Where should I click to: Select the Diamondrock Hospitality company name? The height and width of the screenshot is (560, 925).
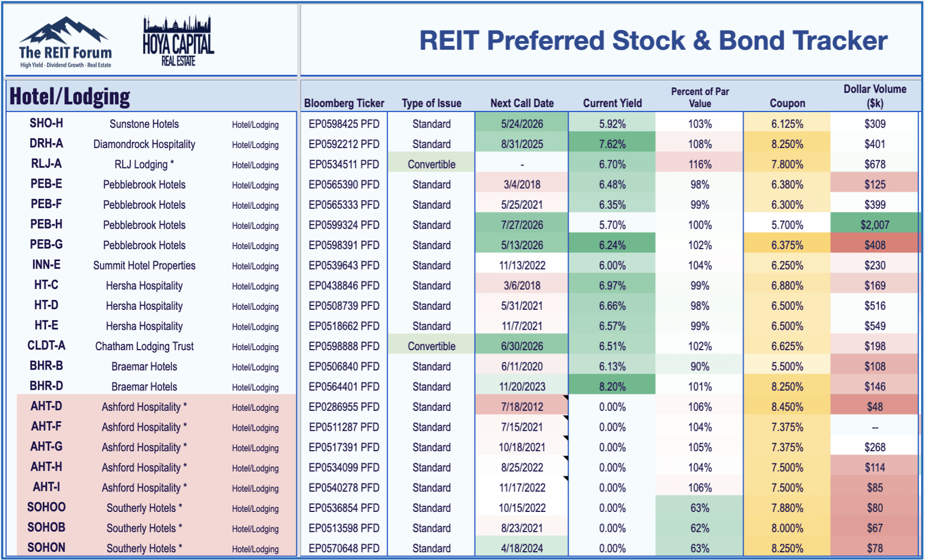click(x=144, y=144)
